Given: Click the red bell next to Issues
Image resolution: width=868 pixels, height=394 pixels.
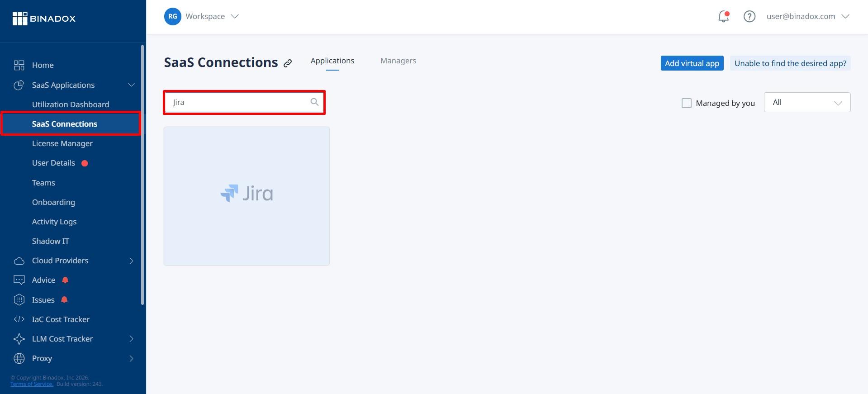Looking at the screenshot, I should 64,299.
